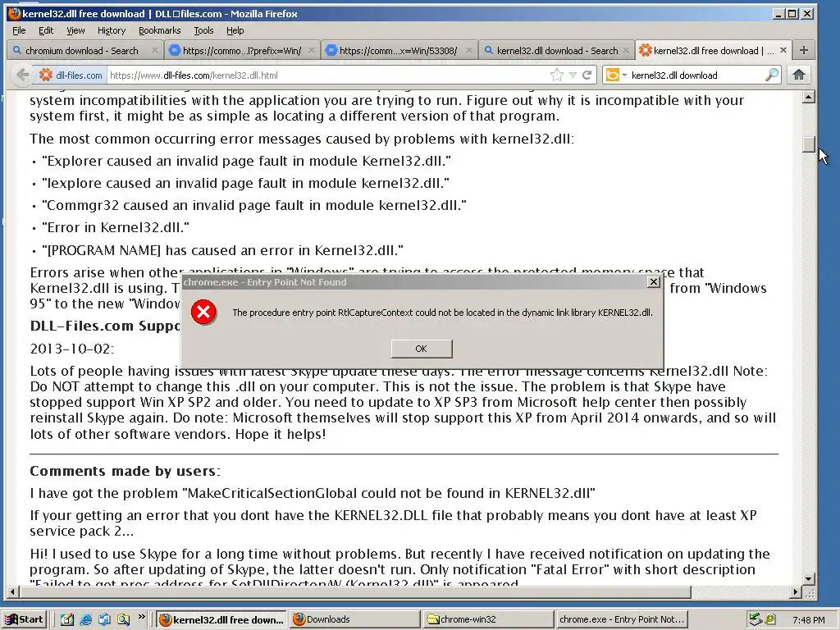840x630 pixels.
Task: Close the kernel32.dll download - Search tab
Action: coord(625,50)
